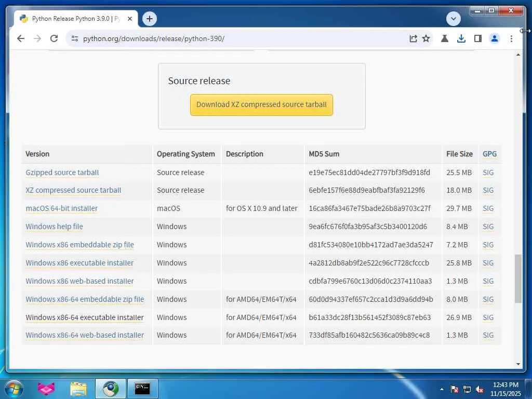Viewport: 532px width, 399px height.
Task: Open the tab search dropdown
Action: pos(453,19)
